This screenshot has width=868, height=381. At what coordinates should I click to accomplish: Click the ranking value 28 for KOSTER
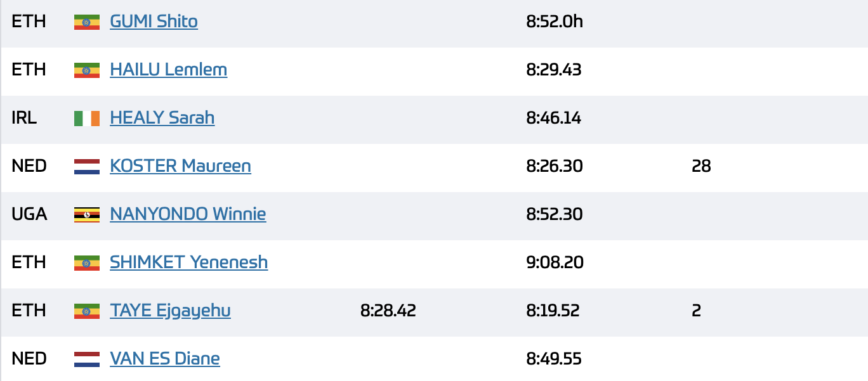click(701, 166)
